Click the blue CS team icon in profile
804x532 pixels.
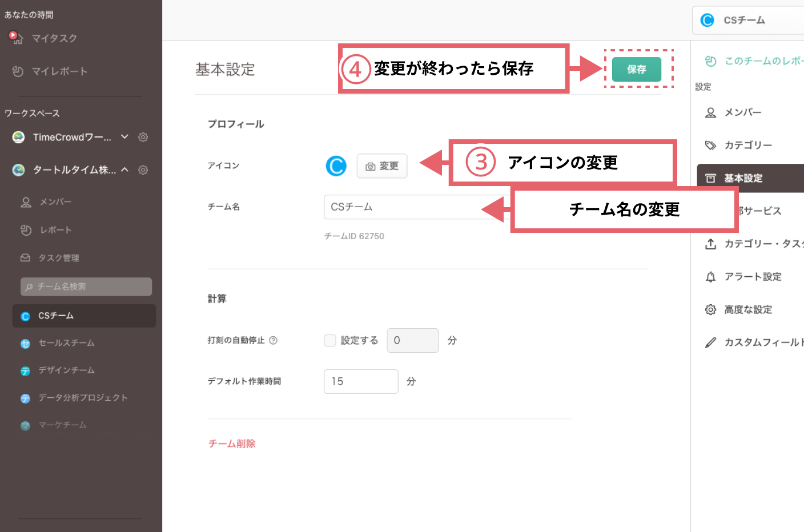(x=336, y=166)
